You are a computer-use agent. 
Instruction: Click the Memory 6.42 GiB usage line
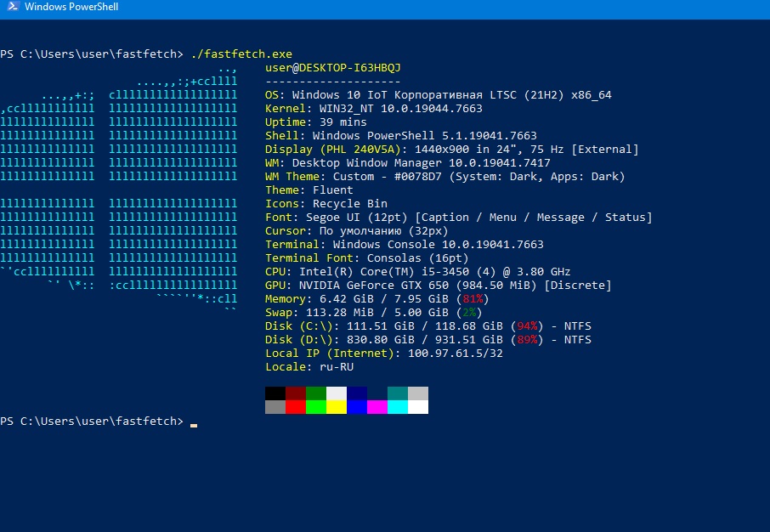coord(377,298)
